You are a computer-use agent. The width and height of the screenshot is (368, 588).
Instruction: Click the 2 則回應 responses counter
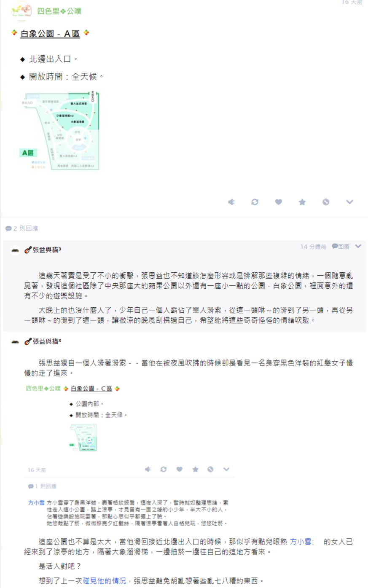(22, 228)
